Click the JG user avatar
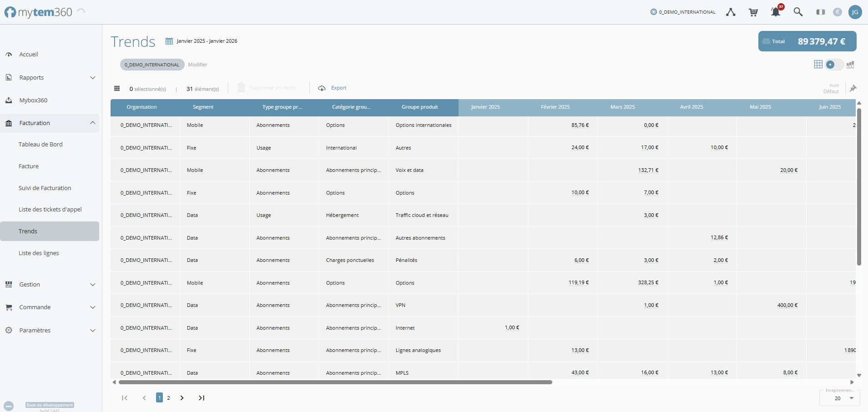Image resolution: width=868 pixels, height=412 pixels. point(855,12)
